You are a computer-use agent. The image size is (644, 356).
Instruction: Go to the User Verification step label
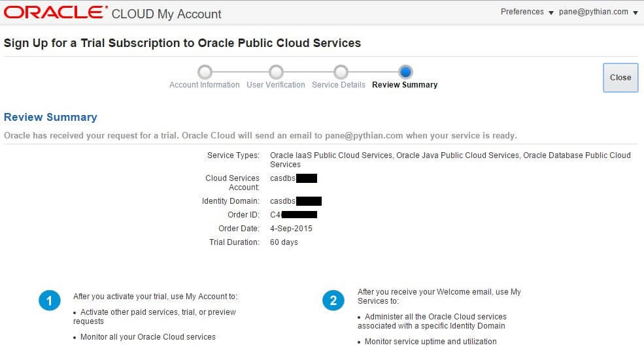click(275, 85)
